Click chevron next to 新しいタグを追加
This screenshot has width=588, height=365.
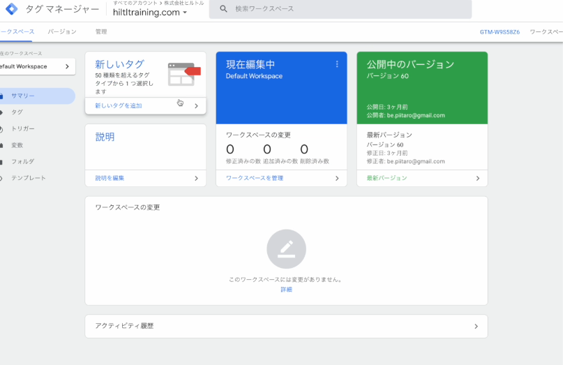coord(196,106)
